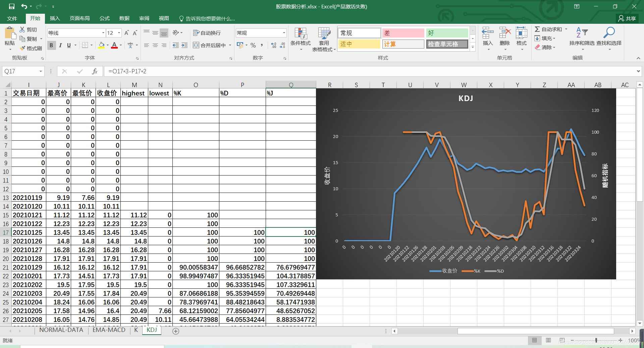
Task: Expand the number format dropdown
Action: (x=284, y=33)
